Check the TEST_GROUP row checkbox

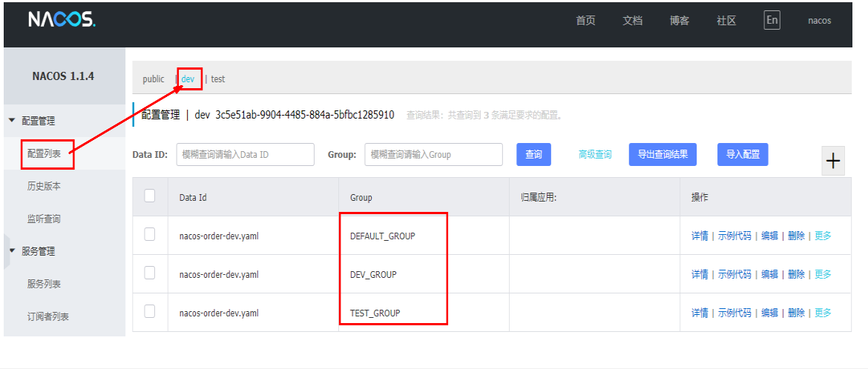[149, 311]
